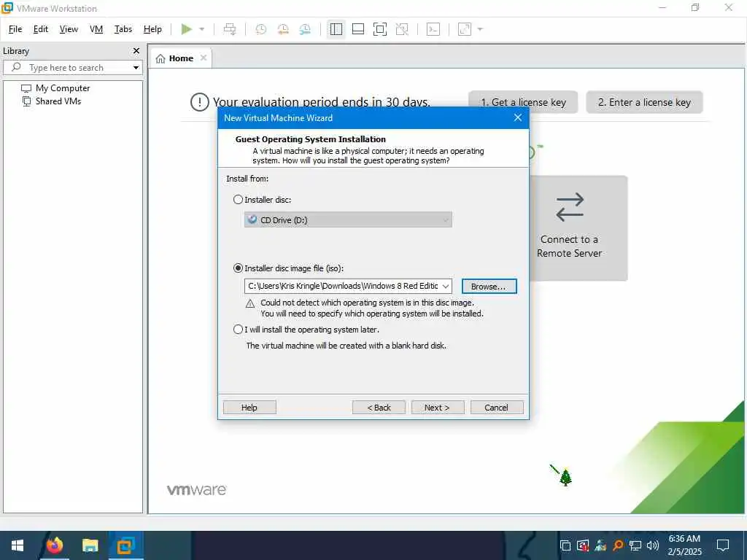Click the Send Ctrl+Alt+Del toolbar icon
Image resolution: width=747 pixels, height=560 pixels.
pyautogui.click(x=230, y=29)
